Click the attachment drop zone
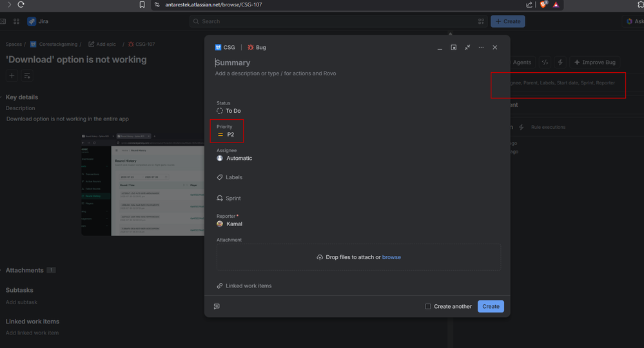 coord(358,257)
